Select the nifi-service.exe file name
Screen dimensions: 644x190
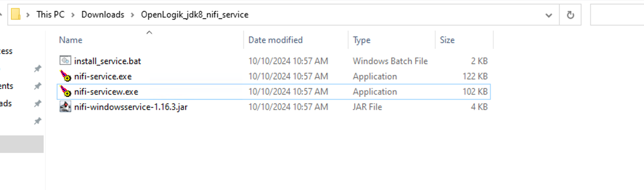(103, 76)
